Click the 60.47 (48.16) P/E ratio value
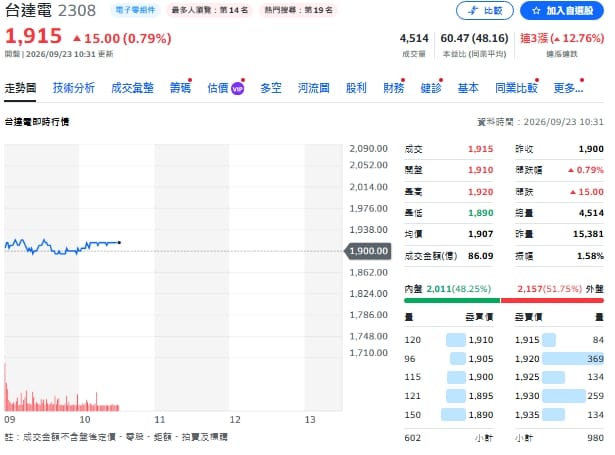 [x=474, y=38]
